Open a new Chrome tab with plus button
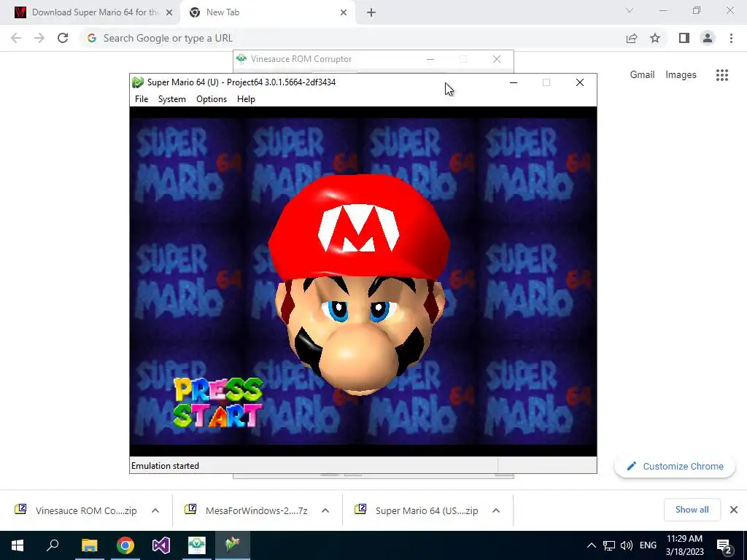This screenshot has height=560, width=747. 371,13
